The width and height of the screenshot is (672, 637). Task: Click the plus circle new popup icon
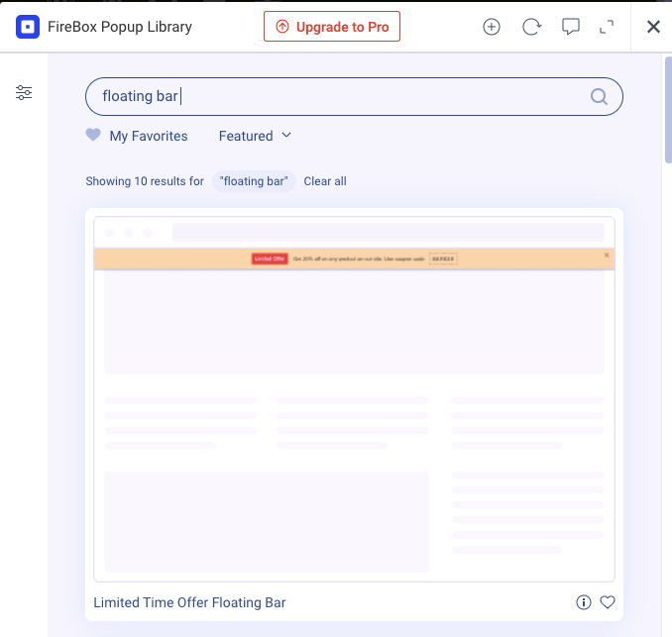point(492,27)
